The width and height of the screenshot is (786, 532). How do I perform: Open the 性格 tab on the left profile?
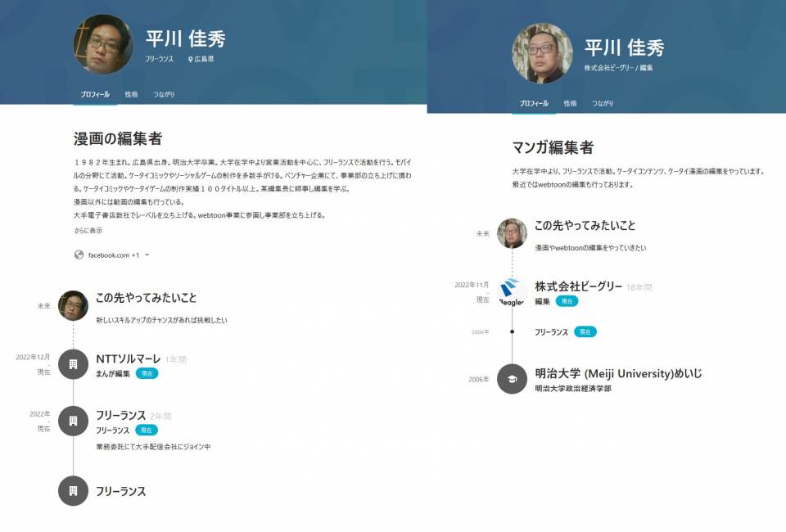tap(131, 95)
